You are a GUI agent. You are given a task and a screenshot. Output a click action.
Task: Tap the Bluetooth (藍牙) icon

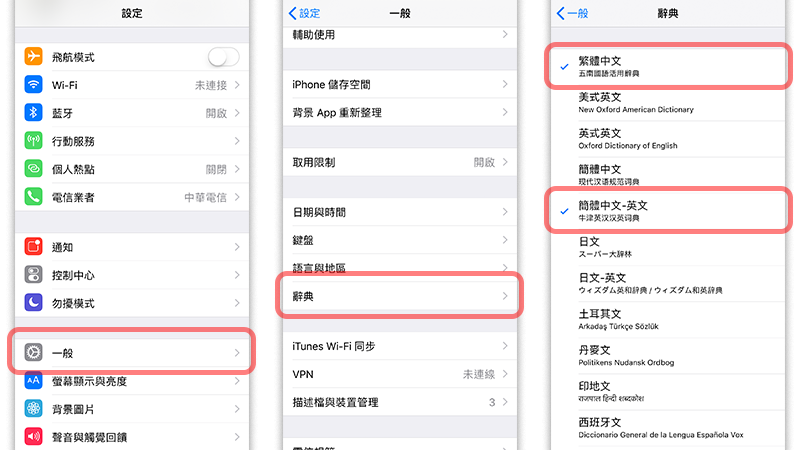(34, 112)
